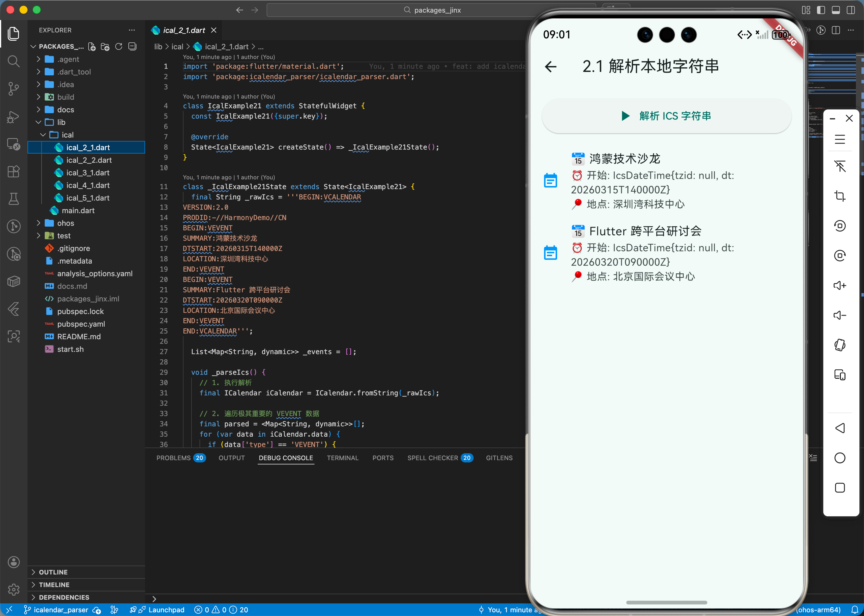Image resolution: width=864 pixels, height=616 pixels.
Task: Crop a screenshot of the emulator screen
Action: pyautogui.click(x=840, y=196)
